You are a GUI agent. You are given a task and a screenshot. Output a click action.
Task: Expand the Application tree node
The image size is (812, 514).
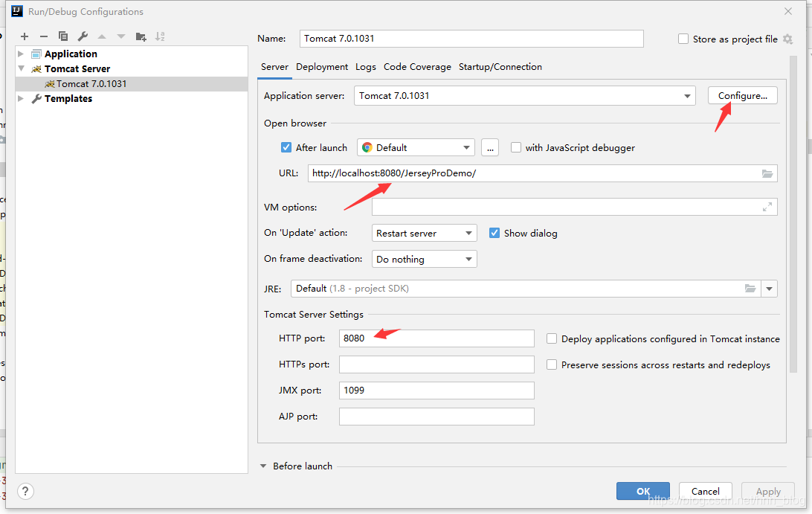click(x=21, y=54)
